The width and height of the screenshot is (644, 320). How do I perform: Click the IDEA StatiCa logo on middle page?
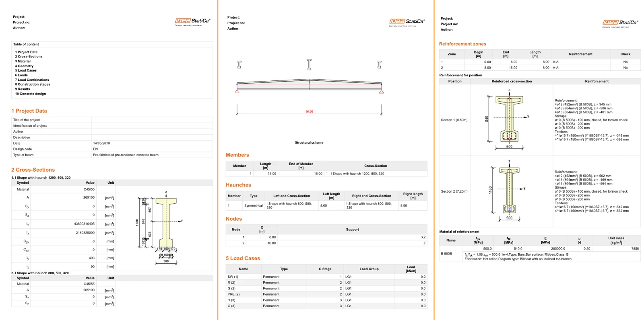[407, 22]
